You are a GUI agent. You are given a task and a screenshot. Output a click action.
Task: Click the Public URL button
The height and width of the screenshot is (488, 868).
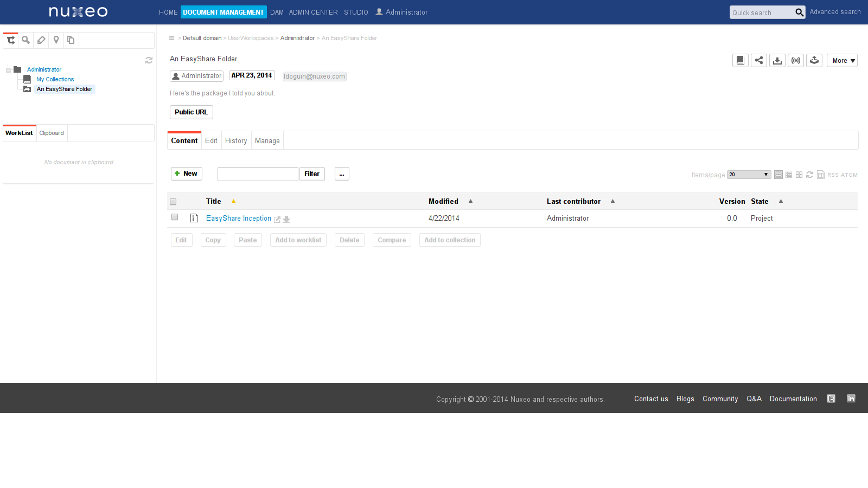coord(191,112)
